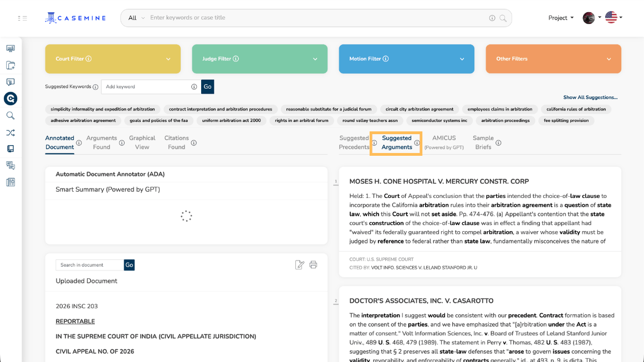Open dropdown arrow next to user avatar
The width and height of the screenshot is (644, 362).
click(x=600, y=17)
